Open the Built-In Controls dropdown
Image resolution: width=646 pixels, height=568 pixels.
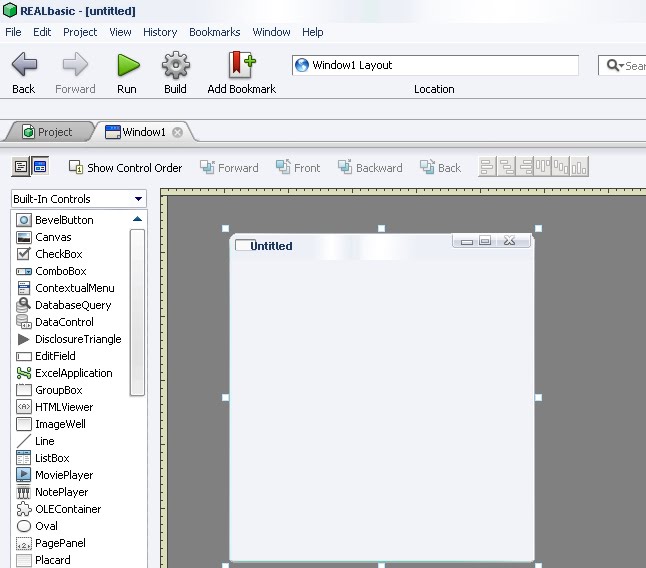pos(79,199)
